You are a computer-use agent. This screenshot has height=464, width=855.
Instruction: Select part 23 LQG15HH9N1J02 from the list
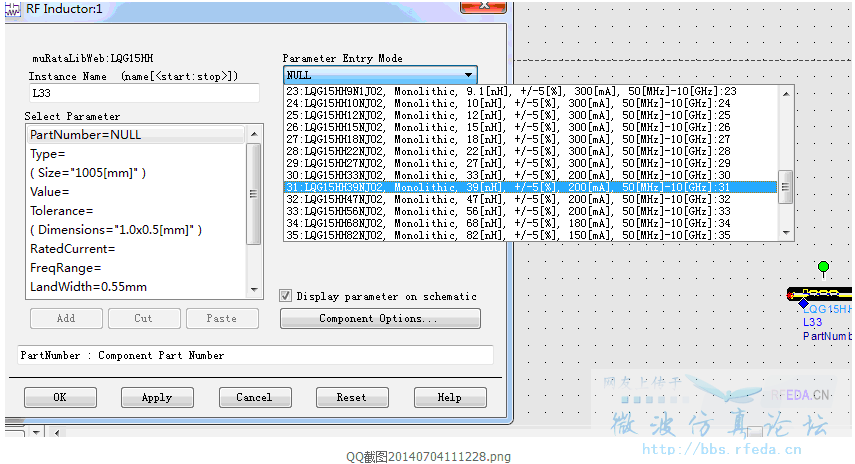tap(531, 91)
